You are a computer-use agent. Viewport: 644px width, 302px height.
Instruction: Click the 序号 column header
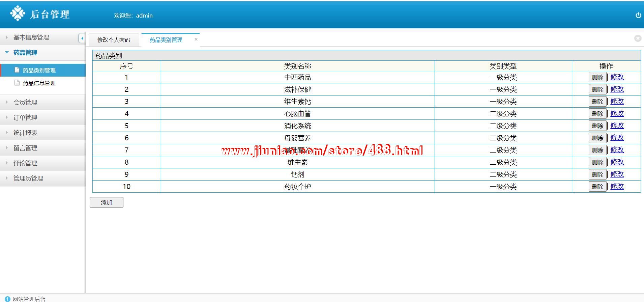pos(127,66)
